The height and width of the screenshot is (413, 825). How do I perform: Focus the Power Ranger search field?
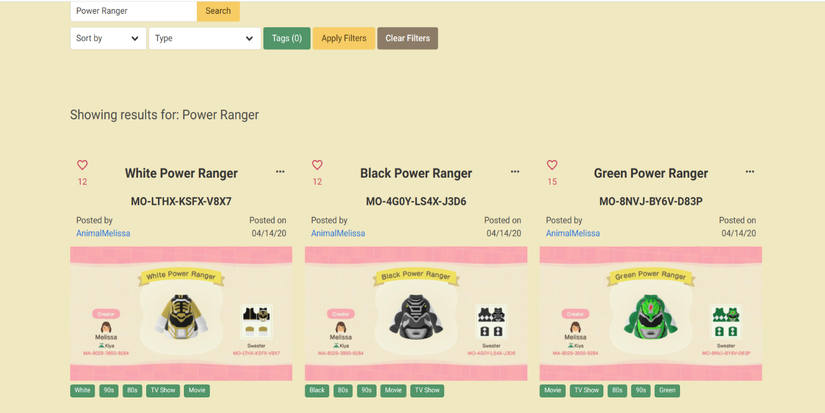[x=134, y=11]
